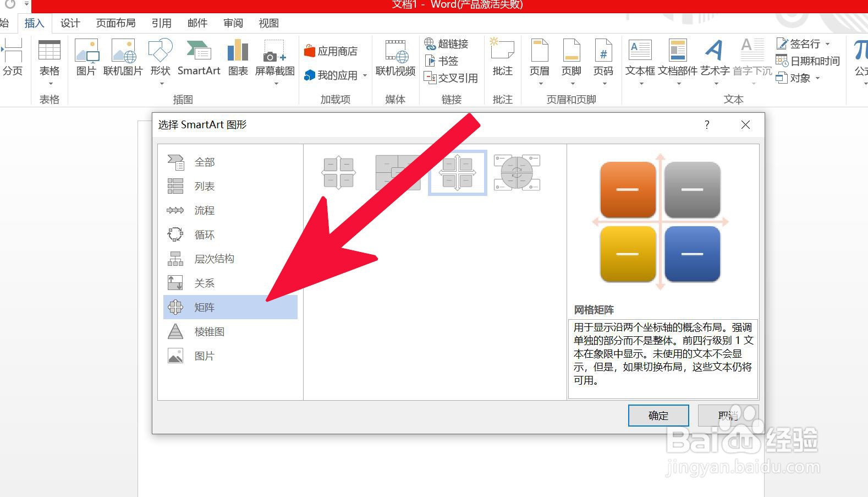The height and width of the screenshot is (497, 868).
Task: Open the Shapes (形状) gallery
Action: [x=161, y=62]
